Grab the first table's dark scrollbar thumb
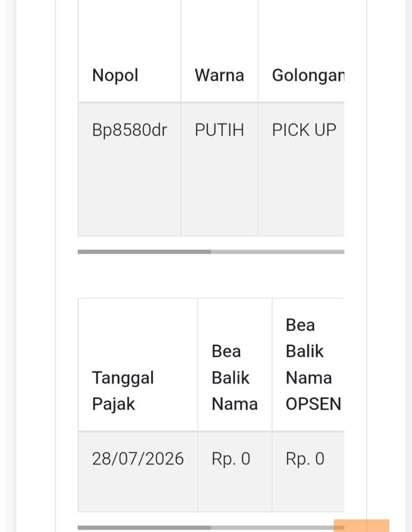412x532 pixels. click(144, 252)
